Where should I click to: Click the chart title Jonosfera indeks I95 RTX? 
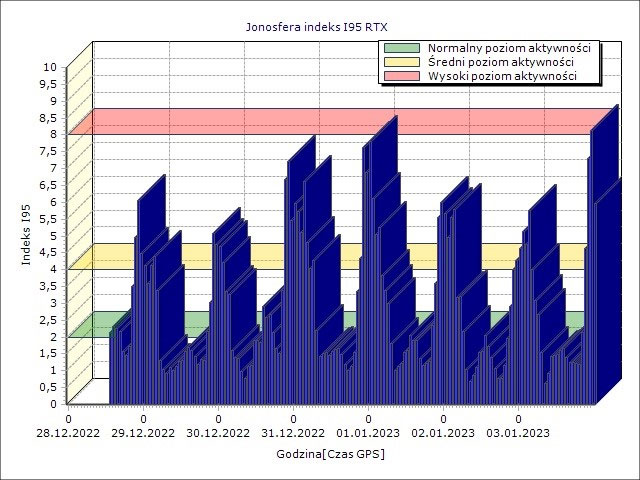click(x=317, y=27)
